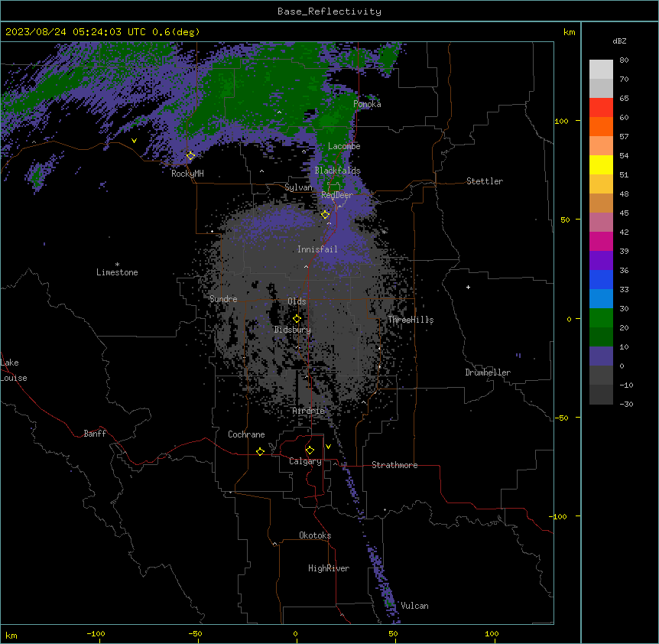Click the ThreeHills label
This screenshot has height=644, width=659.
[x=411, y=320]
